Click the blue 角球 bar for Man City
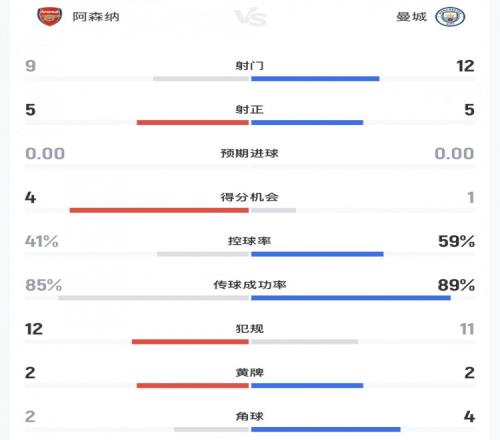The height and width of the screenshot is (440, 500). point(326,429)
